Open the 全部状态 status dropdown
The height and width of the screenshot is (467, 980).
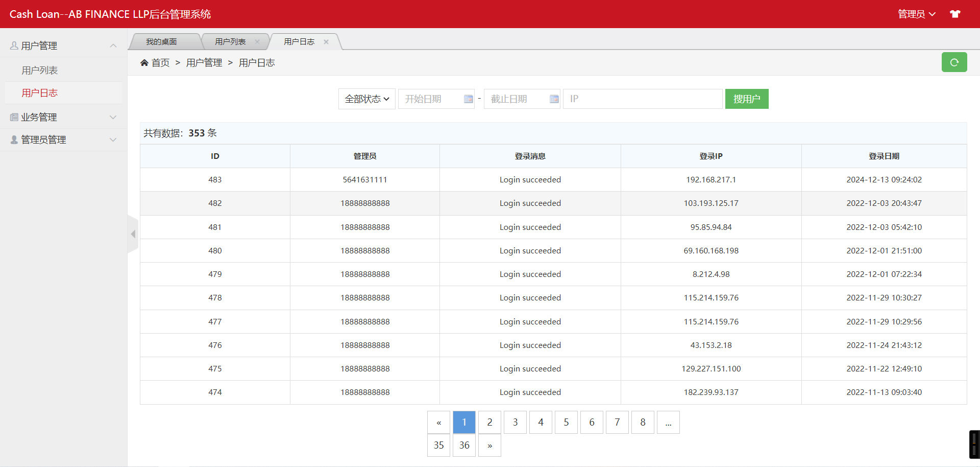(x=366, y=99)
